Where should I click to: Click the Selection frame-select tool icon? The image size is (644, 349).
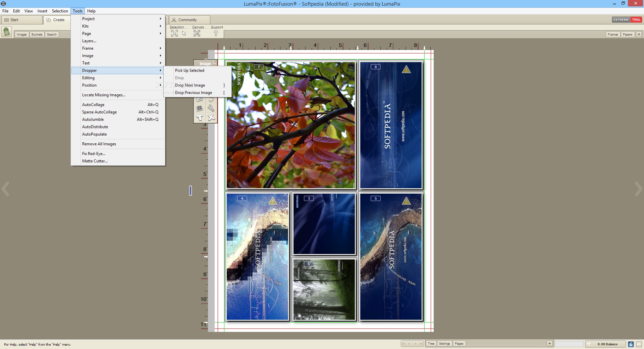coord(174,33)
